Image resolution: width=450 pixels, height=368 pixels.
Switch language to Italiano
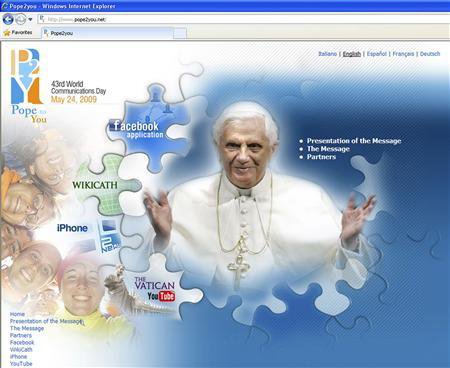[328, 54]
